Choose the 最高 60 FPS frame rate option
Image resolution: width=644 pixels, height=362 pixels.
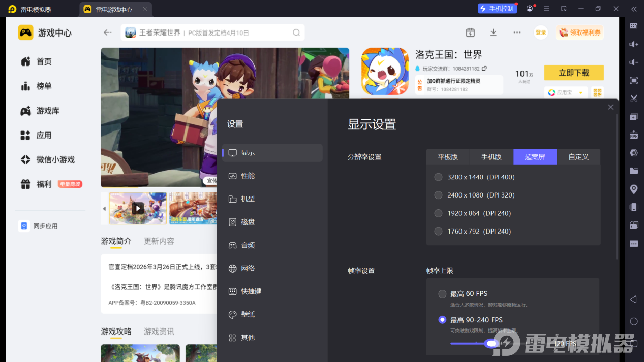pos(442,293)
